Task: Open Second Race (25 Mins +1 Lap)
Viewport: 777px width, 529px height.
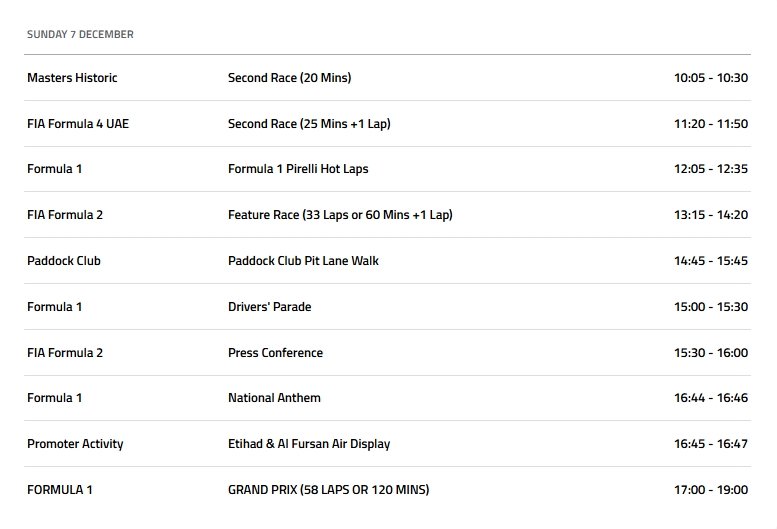Action: coord(309,124)
